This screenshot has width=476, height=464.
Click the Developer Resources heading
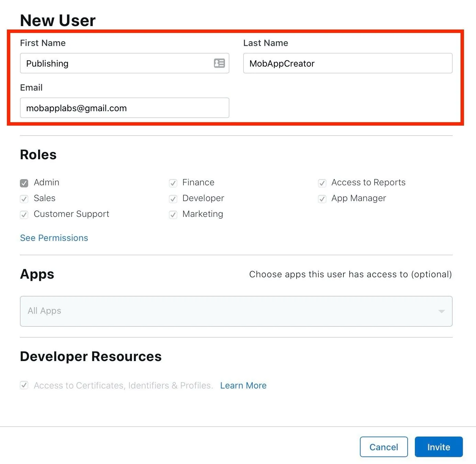coord(91,356)
